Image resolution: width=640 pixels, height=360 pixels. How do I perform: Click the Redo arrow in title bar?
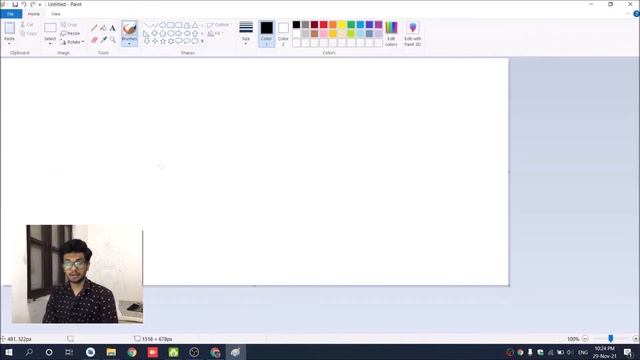33,4
